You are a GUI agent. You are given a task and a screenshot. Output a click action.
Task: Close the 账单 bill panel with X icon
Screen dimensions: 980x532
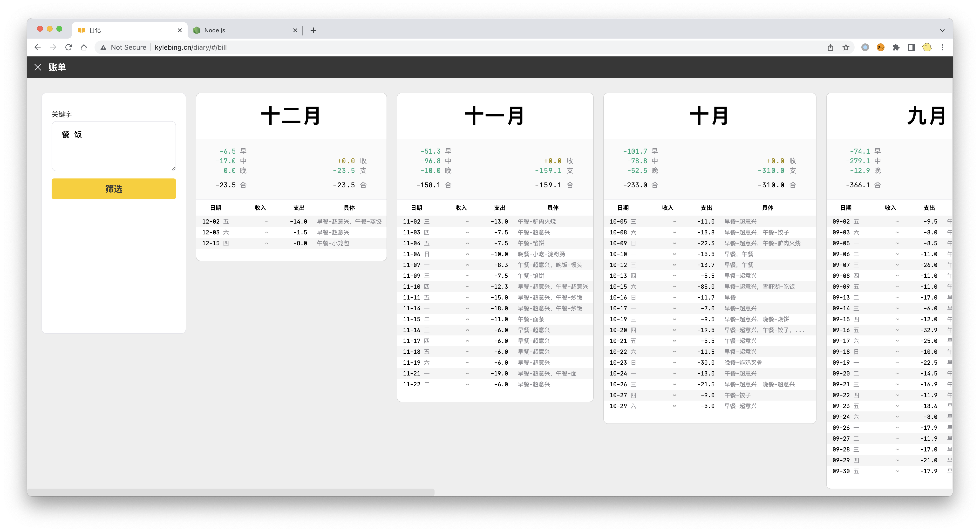(38, 67)
